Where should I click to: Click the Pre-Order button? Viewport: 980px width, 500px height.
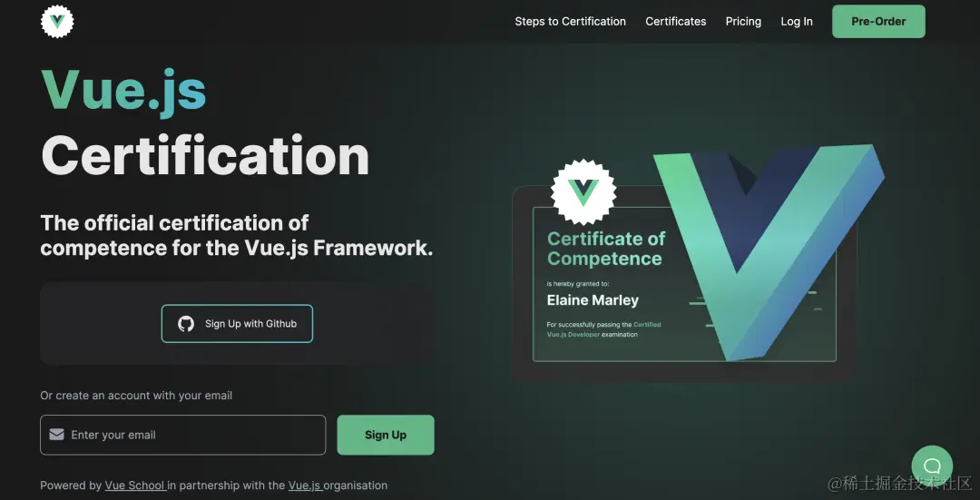[878, 21]
